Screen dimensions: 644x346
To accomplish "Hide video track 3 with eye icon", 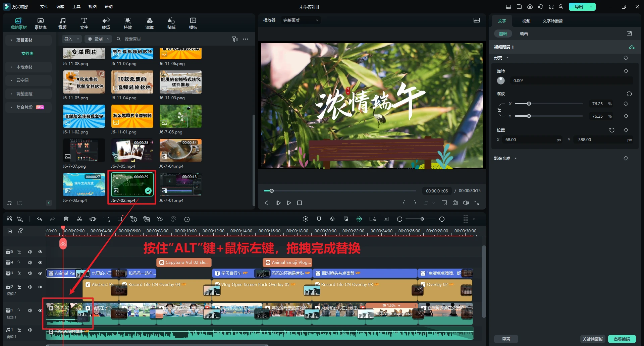I will click(x=40, y=273).
